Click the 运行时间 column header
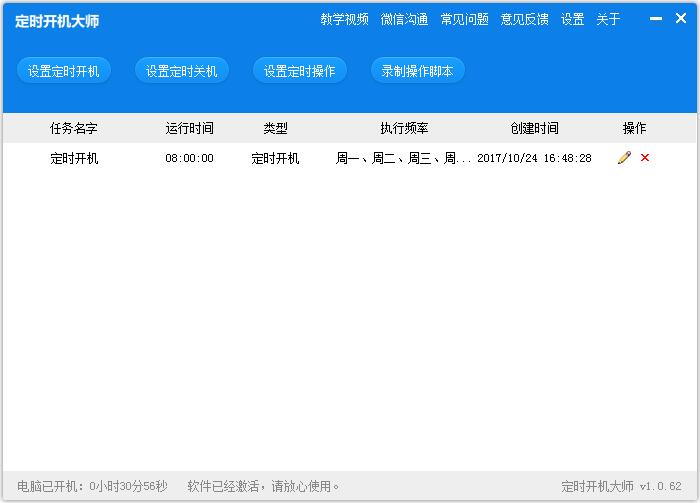The image size is (700, 503). point(189,129)
